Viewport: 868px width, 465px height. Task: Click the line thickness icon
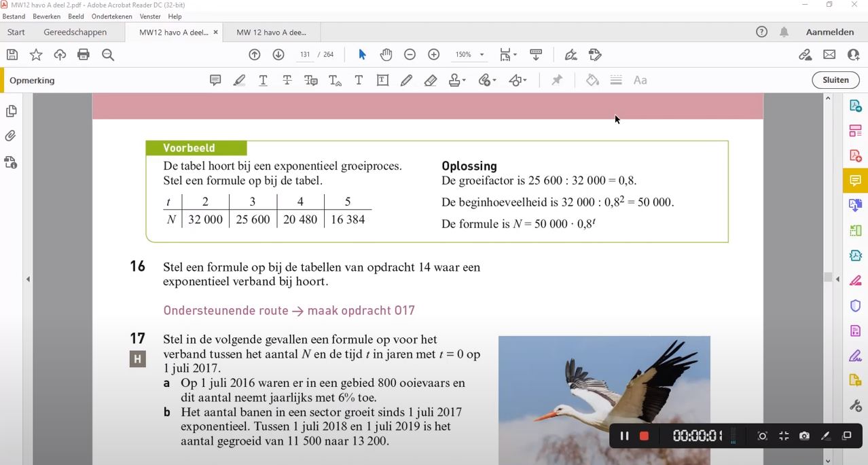tap(616, 80)
